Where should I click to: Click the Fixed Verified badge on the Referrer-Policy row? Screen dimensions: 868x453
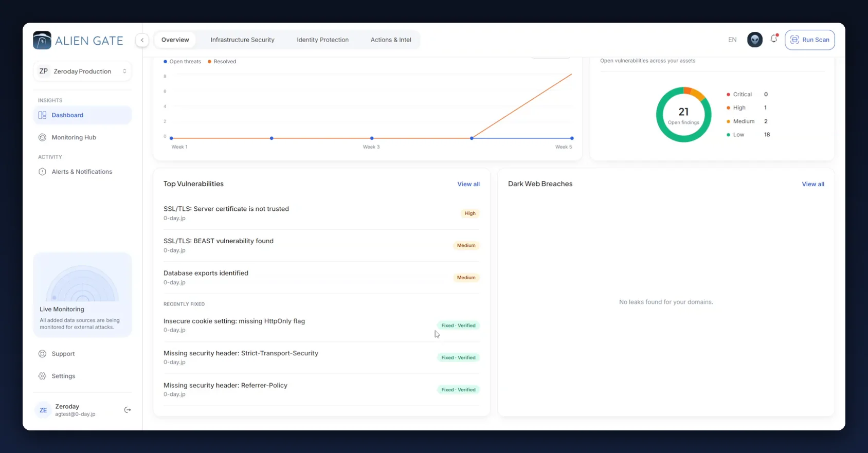click(458, 390)
